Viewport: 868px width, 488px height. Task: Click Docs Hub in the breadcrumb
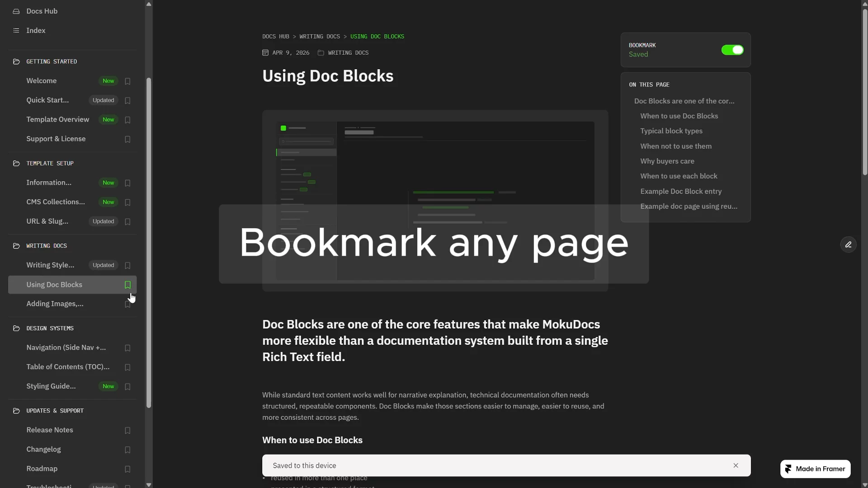[x=276, y=37]
